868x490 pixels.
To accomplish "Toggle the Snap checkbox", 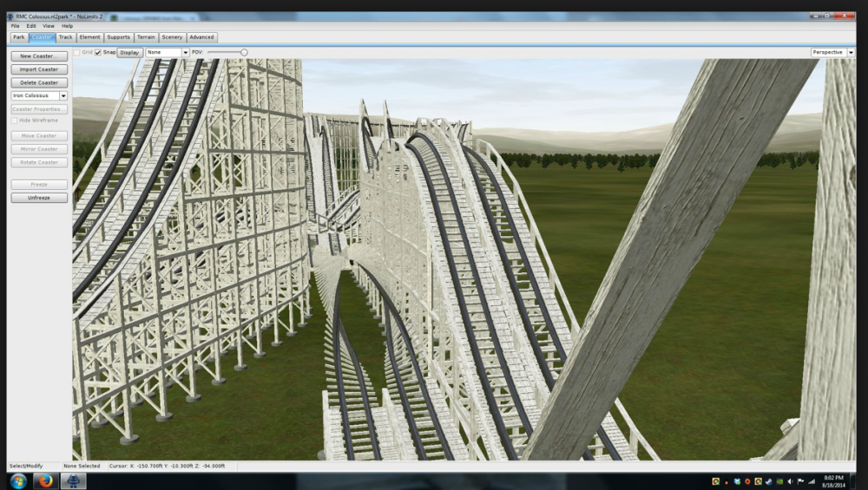I will (98, 52).
